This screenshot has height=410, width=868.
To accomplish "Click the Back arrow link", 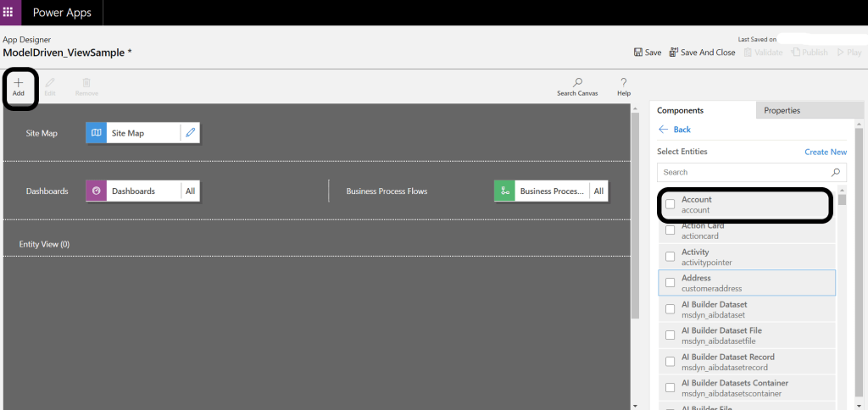I will (675, 130).
